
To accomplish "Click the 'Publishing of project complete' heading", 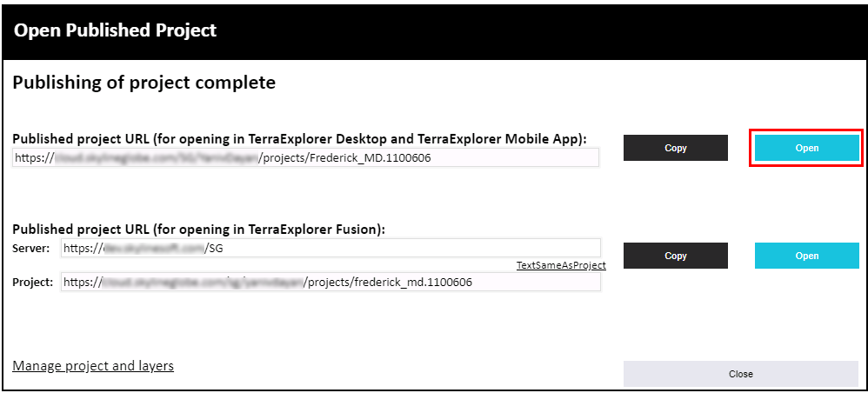I will [x=144, y=83].
